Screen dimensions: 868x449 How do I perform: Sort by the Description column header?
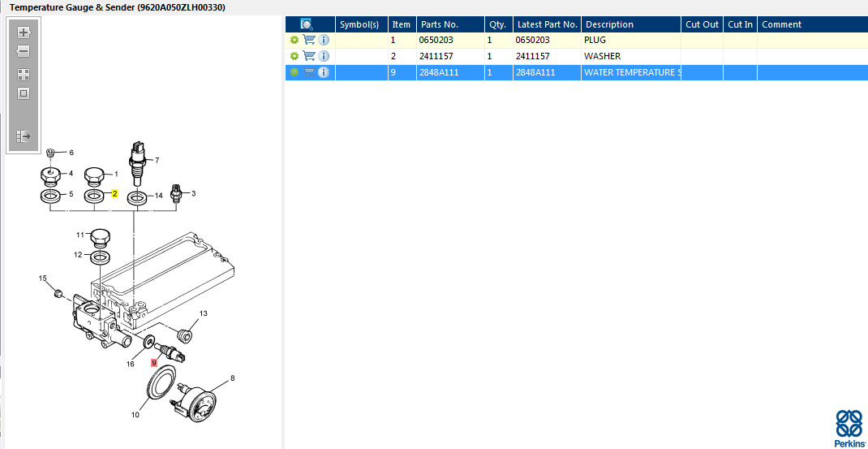coord(631,24)
